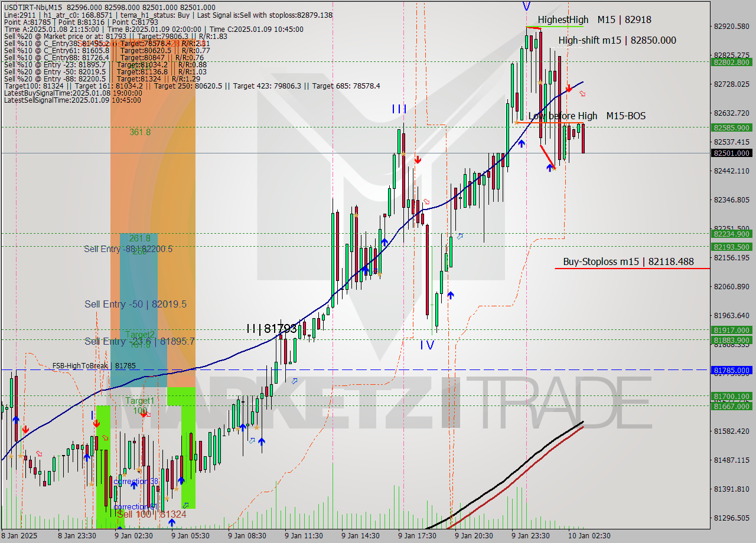This screenshot has width=756, height=543.
Task: Select the 9 Jan 11:30 time label
Action: click(304, 535)
